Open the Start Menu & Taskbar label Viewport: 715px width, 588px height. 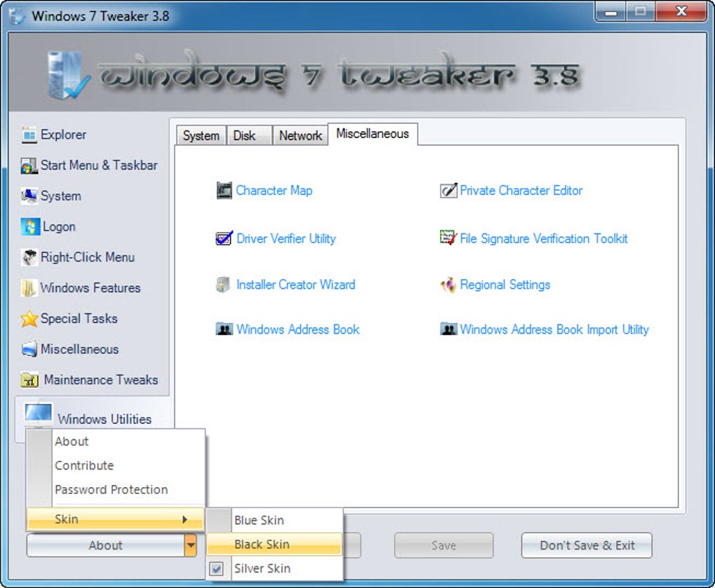tap(99, 165)
